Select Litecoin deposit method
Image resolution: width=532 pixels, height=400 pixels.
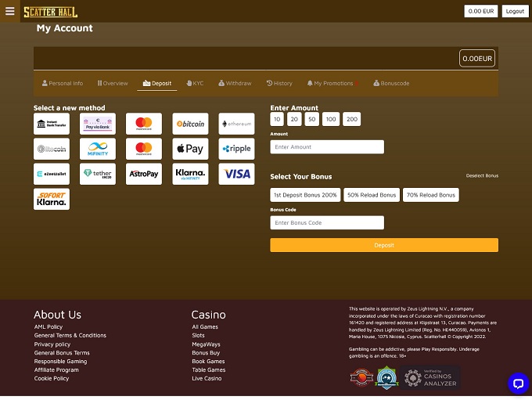click(52, 149)
